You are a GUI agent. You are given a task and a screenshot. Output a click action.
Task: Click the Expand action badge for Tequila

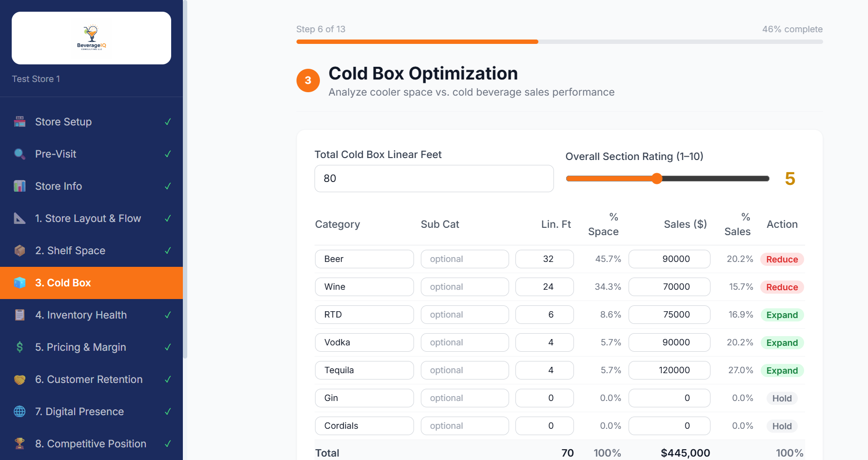point(782,370)
